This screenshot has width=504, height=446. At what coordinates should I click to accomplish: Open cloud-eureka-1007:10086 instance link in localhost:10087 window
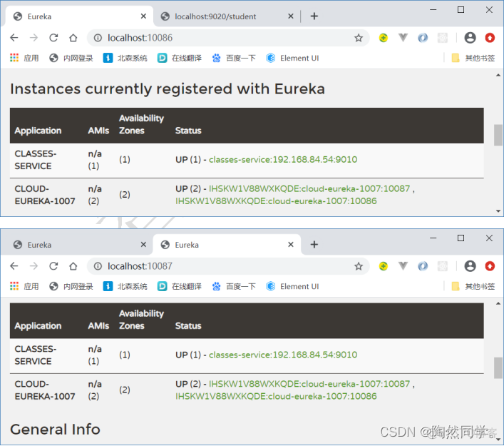276,396
